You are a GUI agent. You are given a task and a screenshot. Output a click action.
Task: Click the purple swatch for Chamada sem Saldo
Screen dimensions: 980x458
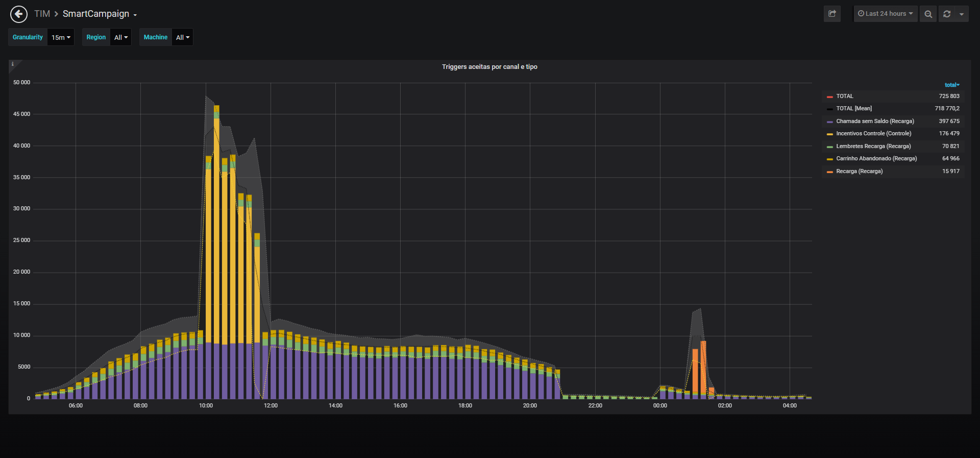coord(830,122)
